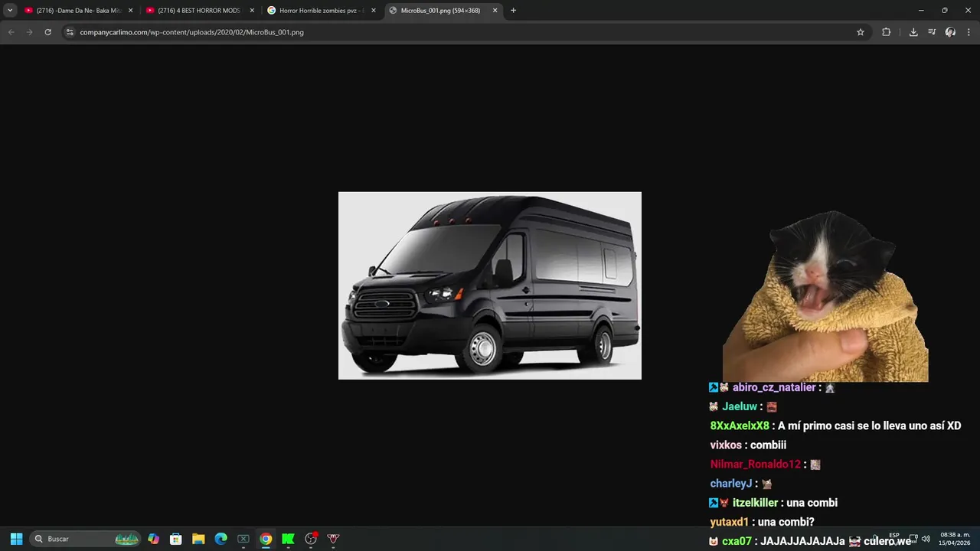Bookmark this page with the star
The height and width of the screenshot is (551, 980).
pos(861,32)
